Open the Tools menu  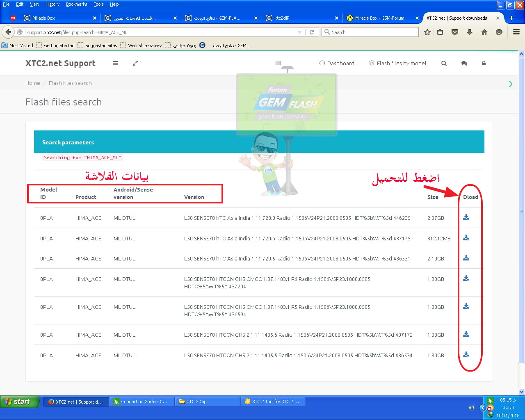pyautogui.click(x=98, y=4)
